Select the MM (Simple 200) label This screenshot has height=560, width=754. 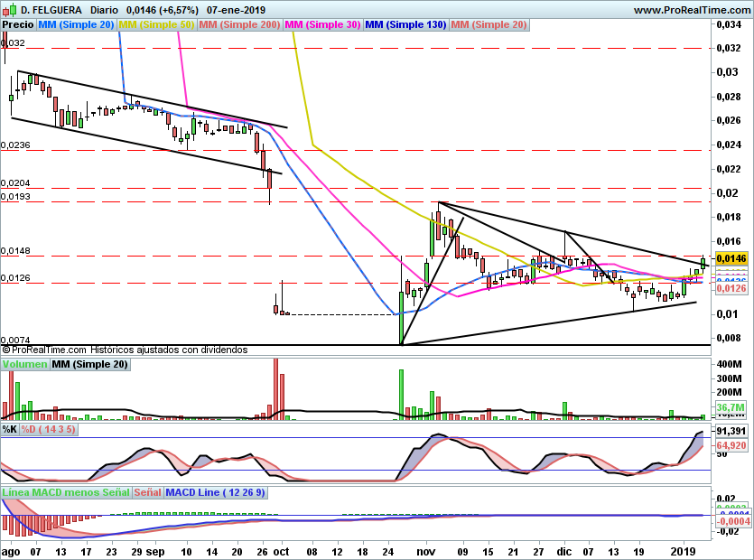(x=239, y=24)
